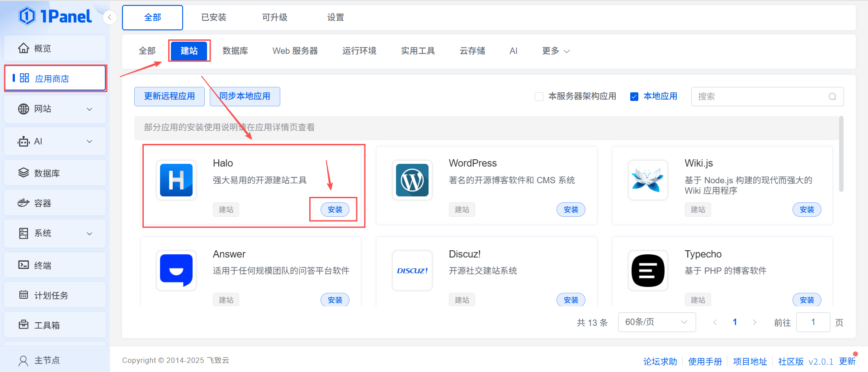Screen dimensions: 868x372
Task: Install the Discuz! app
Action: [x=571, y=300]
